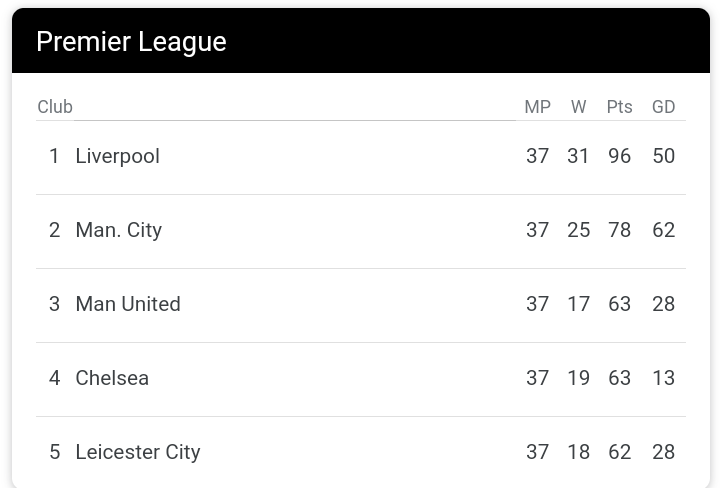The width and height of the screenshot is (720, 488).
Task: Select Leicester City's 62 points value
Action: coord(619,452)
